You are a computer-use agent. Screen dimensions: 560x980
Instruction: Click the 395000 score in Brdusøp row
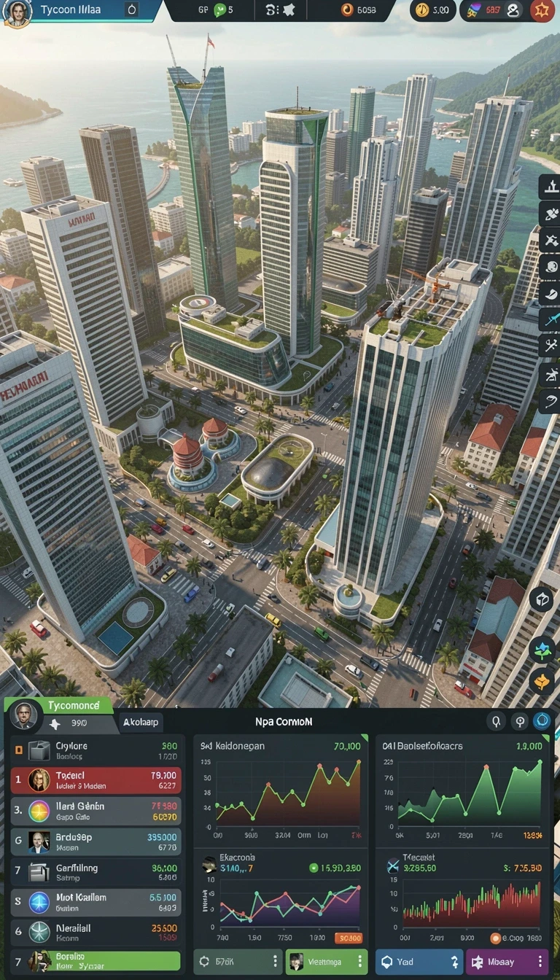[x=162, y=837]
